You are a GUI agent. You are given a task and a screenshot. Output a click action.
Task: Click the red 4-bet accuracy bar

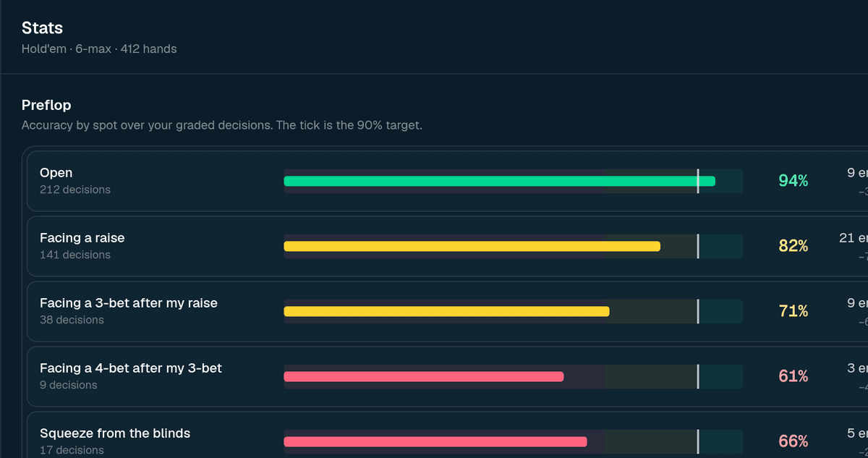(423, 376)
